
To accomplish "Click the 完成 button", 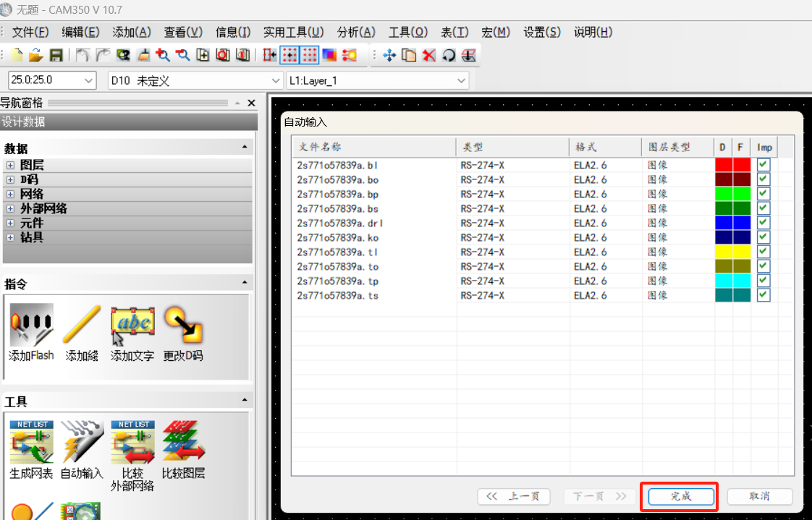I will [680, 496].
